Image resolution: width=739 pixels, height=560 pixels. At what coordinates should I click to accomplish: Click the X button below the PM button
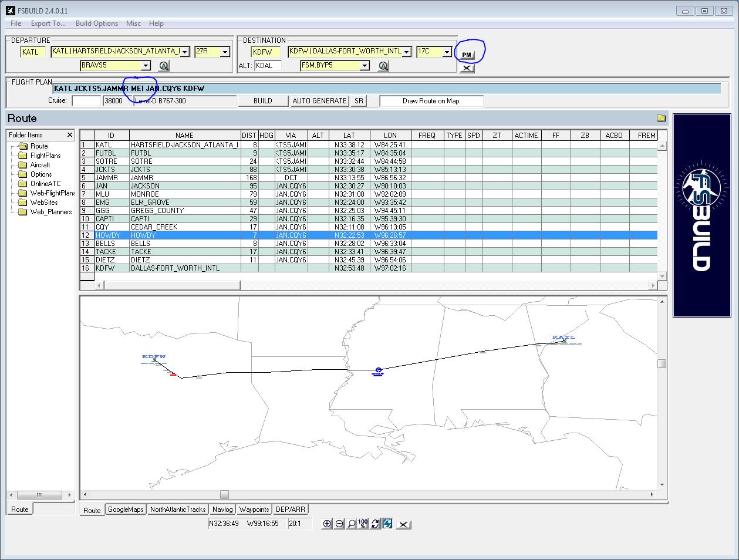pyautogui.click(x=467, y=68)
